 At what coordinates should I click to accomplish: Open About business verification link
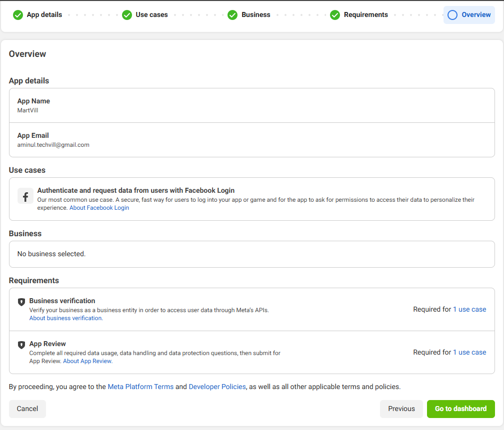pyautogui.click(x=66, y=318)
